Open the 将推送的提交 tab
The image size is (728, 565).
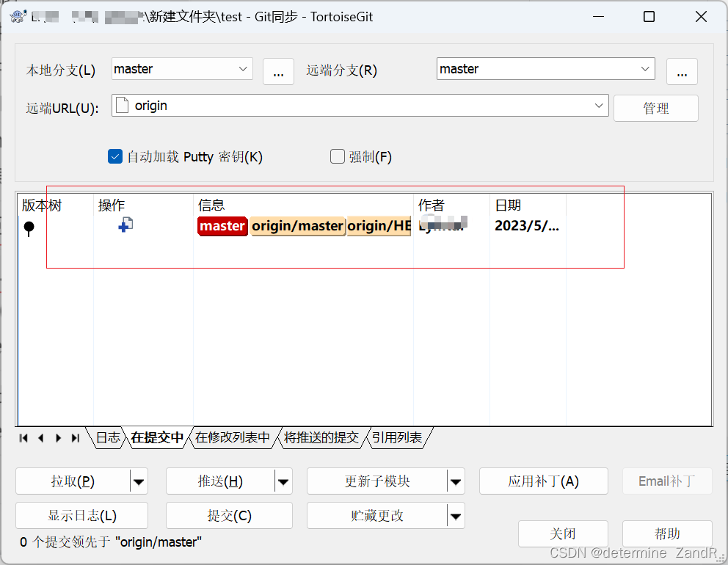tap(321, 437)
